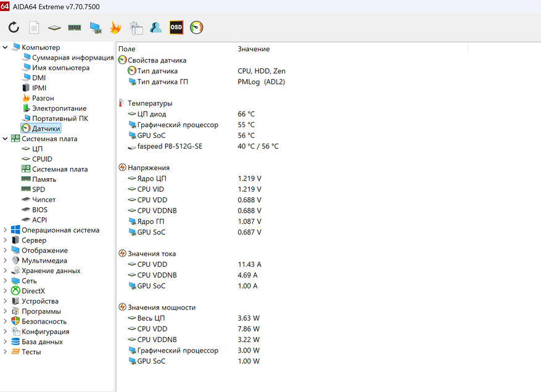Launch the flame stability test icon
The image size is (541, 392).
(x=115, y=28)
